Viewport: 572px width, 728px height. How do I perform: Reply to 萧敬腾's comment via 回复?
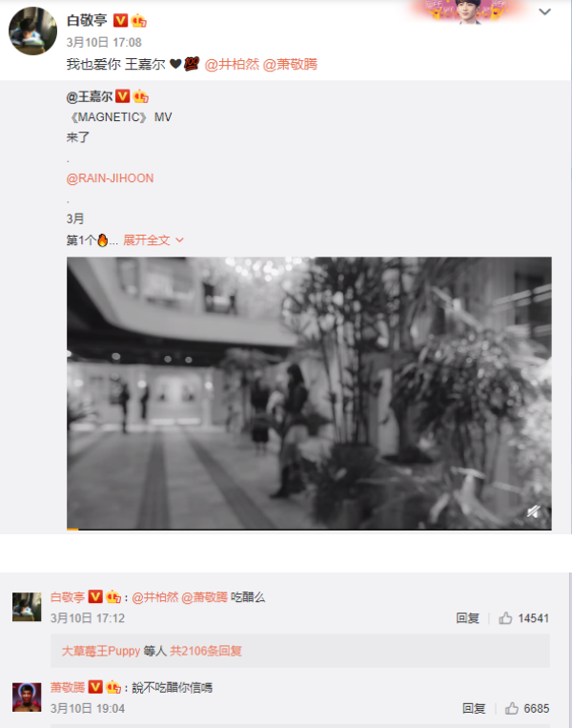[x=474, y=709]
